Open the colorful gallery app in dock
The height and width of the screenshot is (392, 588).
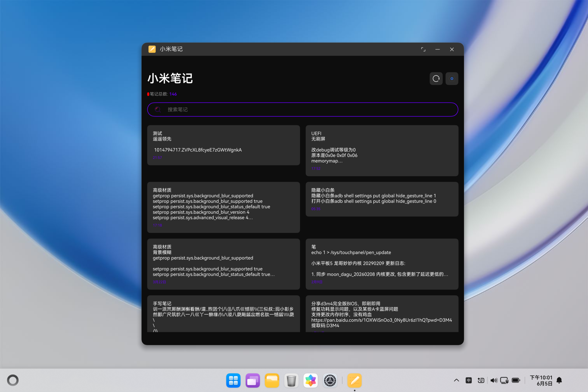click(311, 381)
